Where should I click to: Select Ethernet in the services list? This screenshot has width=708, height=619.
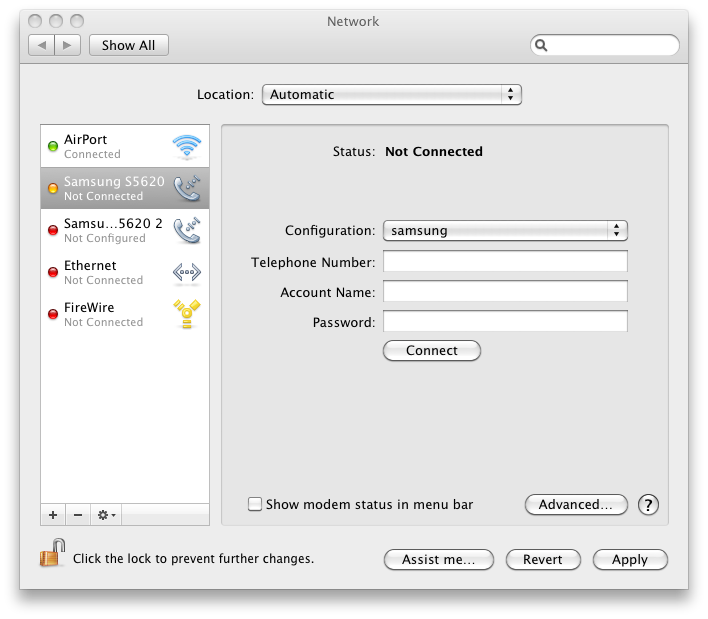[x=125, y=272]
